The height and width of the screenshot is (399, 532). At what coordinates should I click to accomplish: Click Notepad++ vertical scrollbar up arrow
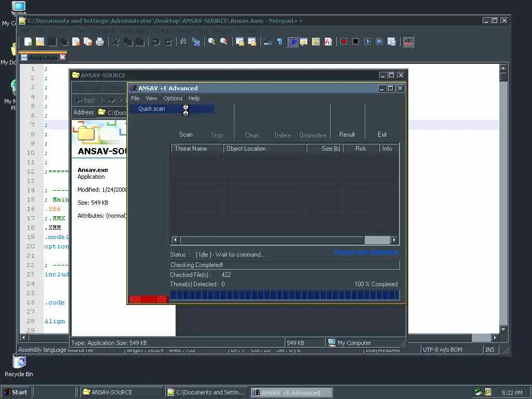point(503,68)
